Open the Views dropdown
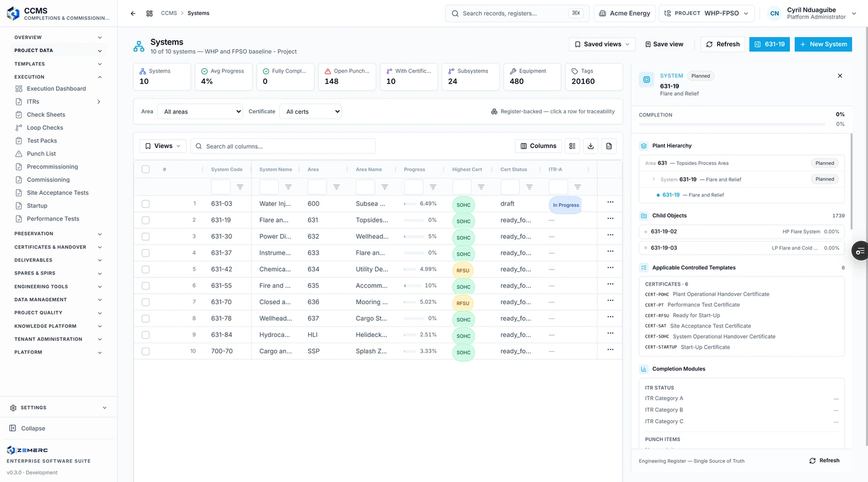This screenshot has height=482, width=868. pyautogui.click(x=163, y=146)
